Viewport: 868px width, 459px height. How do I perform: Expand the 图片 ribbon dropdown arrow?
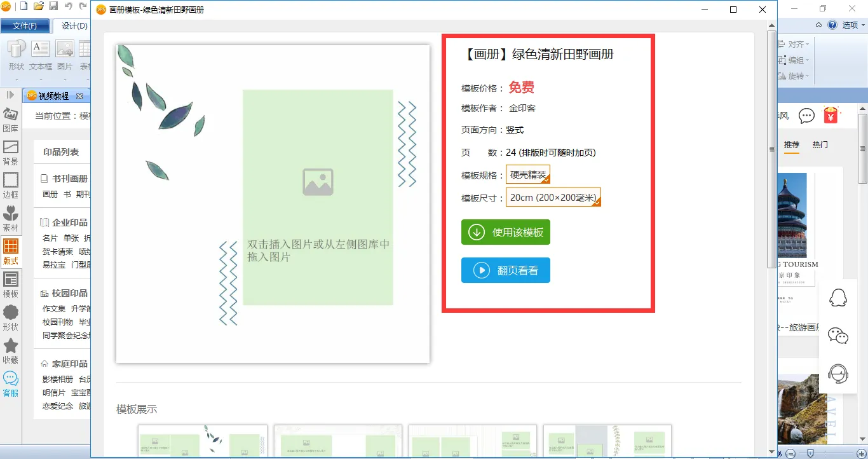(x=65, y=79)
